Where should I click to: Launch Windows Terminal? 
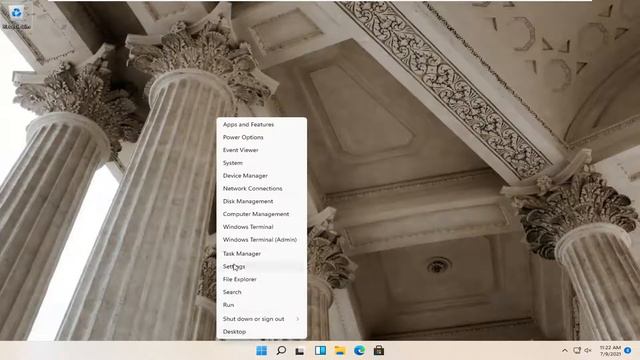tap(262, 227)
